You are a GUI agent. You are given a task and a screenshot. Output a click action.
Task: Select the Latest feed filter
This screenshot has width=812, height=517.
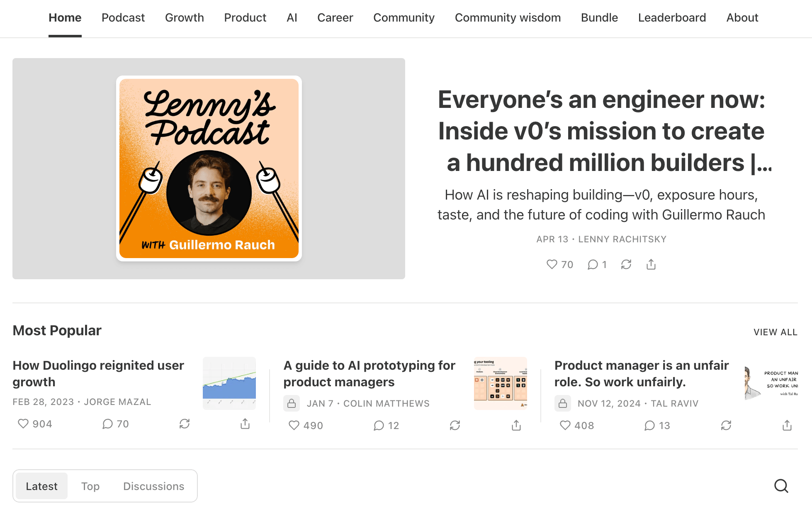pos(41,486)
